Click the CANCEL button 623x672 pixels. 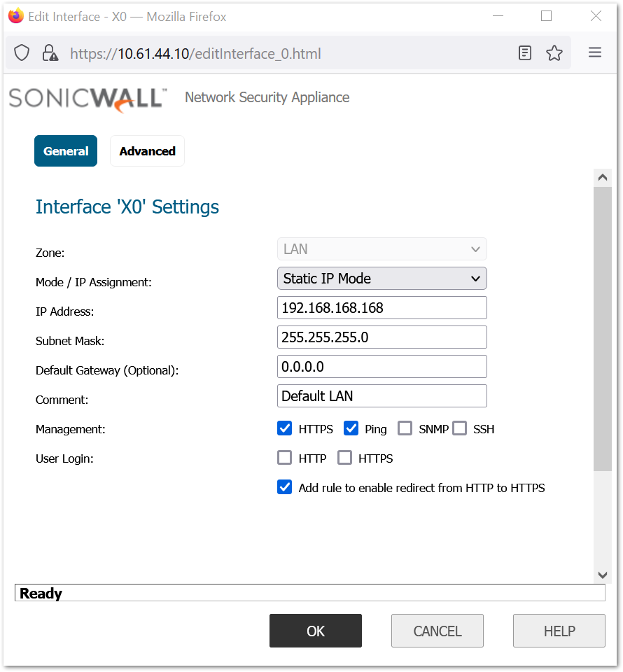[437, 631]
